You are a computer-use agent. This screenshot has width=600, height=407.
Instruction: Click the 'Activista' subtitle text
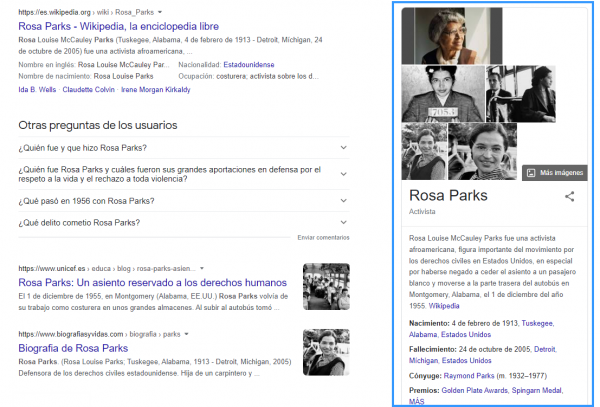[422, 212]
